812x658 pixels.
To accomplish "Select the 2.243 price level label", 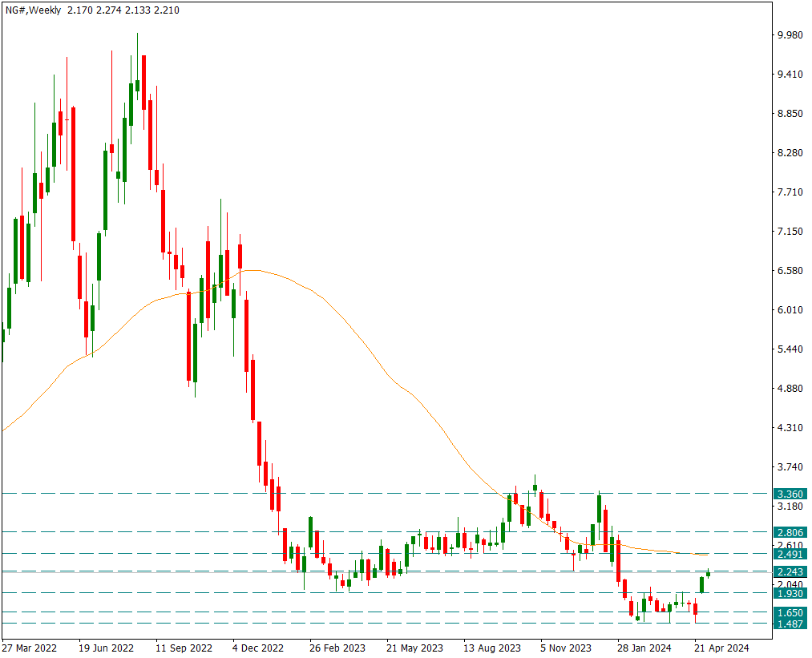I will point(790,571).
